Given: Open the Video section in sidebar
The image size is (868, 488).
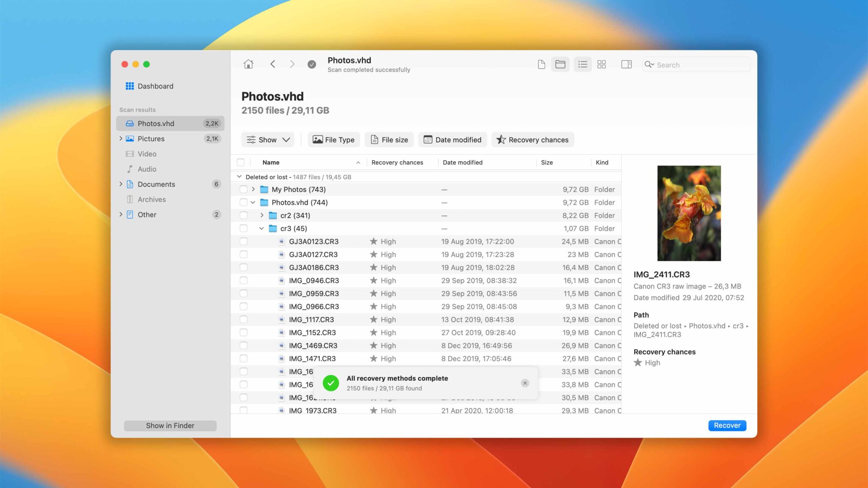Looking at the screenshot, I should point(146,154).
